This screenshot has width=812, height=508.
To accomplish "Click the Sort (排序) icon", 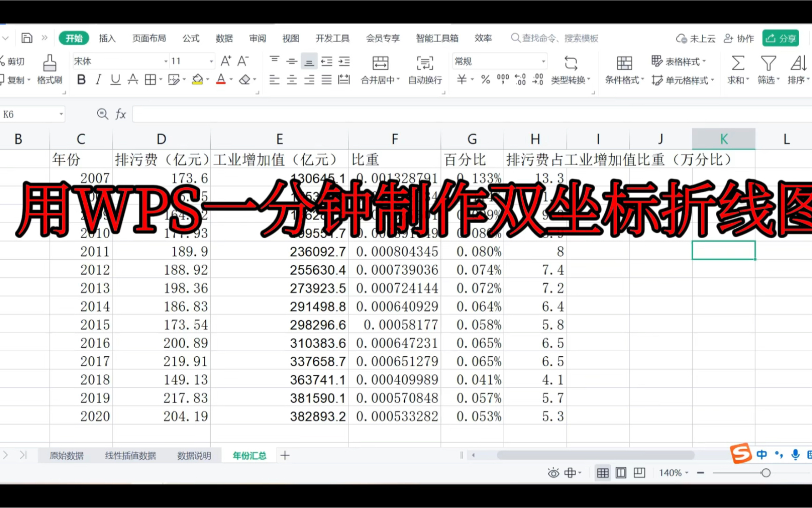I will pos(799,63).
